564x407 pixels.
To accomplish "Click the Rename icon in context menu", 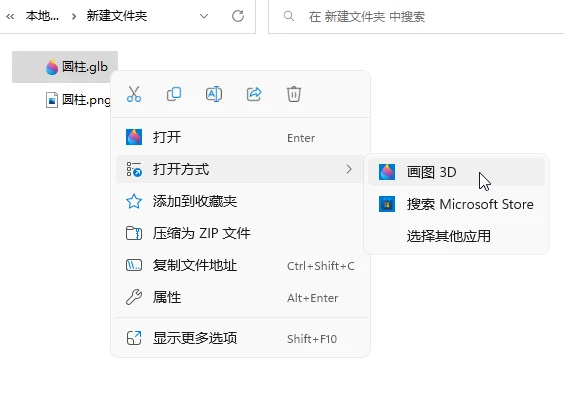I will 214,94.
